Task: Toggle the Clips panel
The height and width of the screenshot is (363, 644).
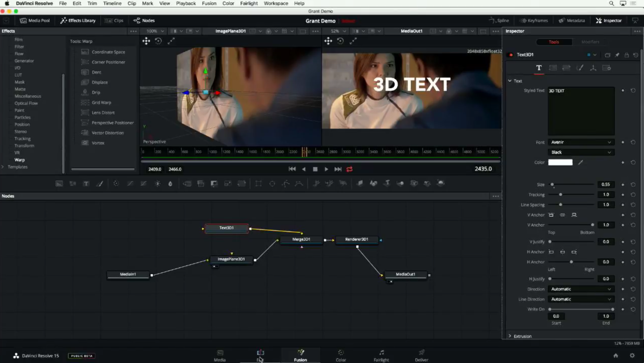Action: 114,21
